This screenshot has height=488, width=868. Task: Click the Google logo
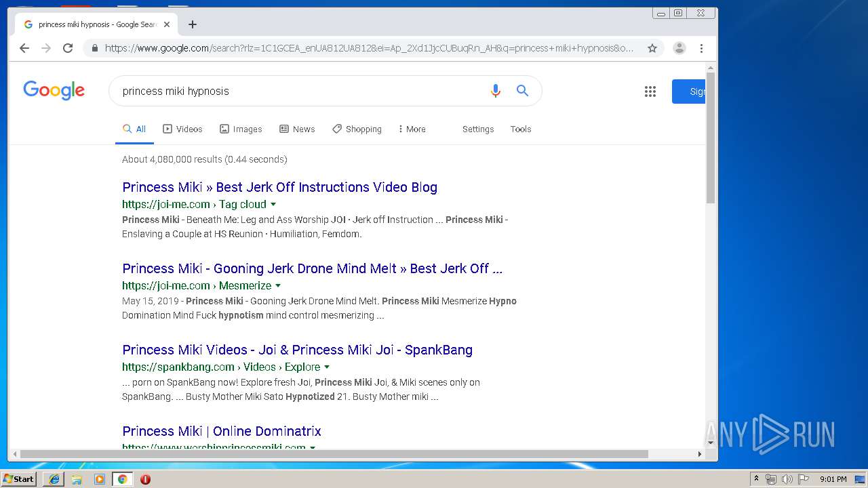(54, 90)
